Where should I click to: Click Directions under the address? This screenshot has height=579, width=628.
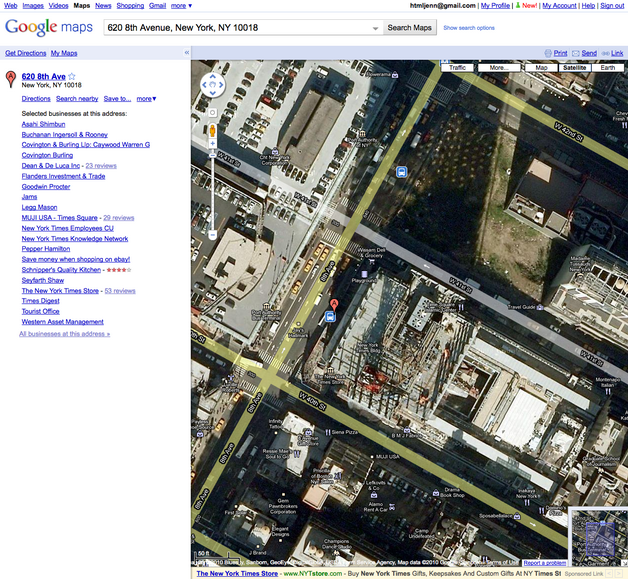tap(36, 99)
